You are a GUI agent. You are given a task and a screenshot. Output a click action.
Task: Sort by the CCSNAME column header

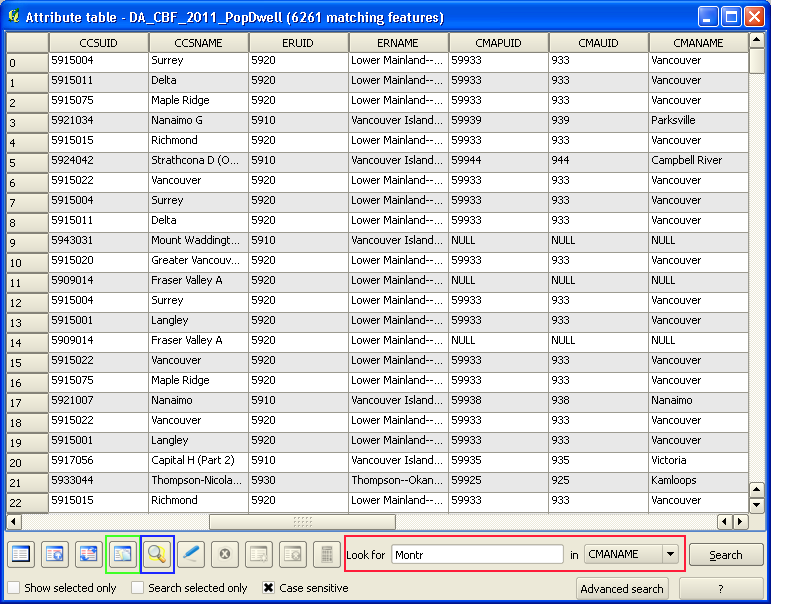(x=198, y=43)
